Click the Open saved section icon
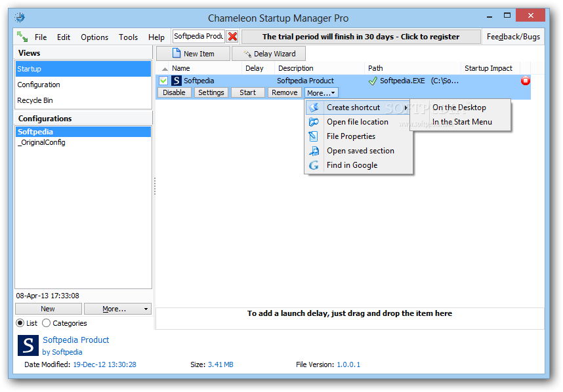The width and height of the screenshot is (563, 392). 314,151
